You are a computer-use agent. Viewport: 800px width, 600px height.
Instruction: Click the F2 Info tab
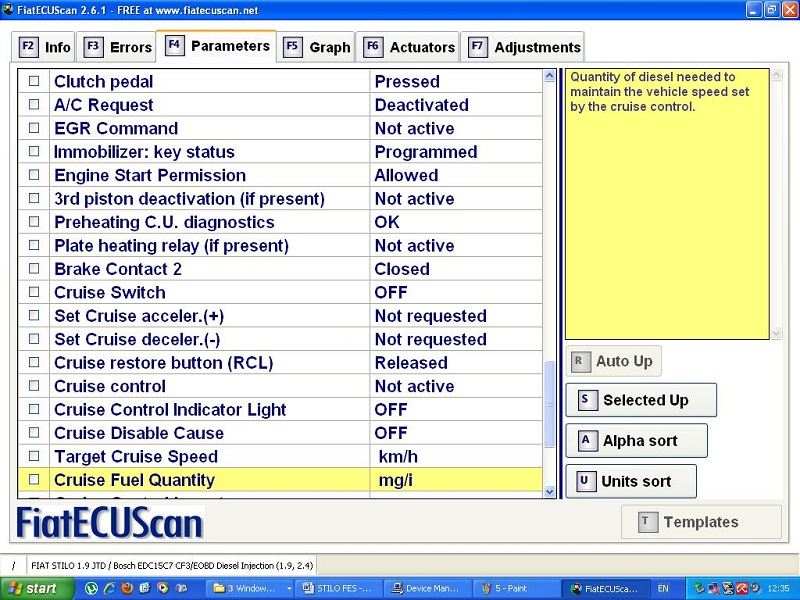tap(46, 47)
